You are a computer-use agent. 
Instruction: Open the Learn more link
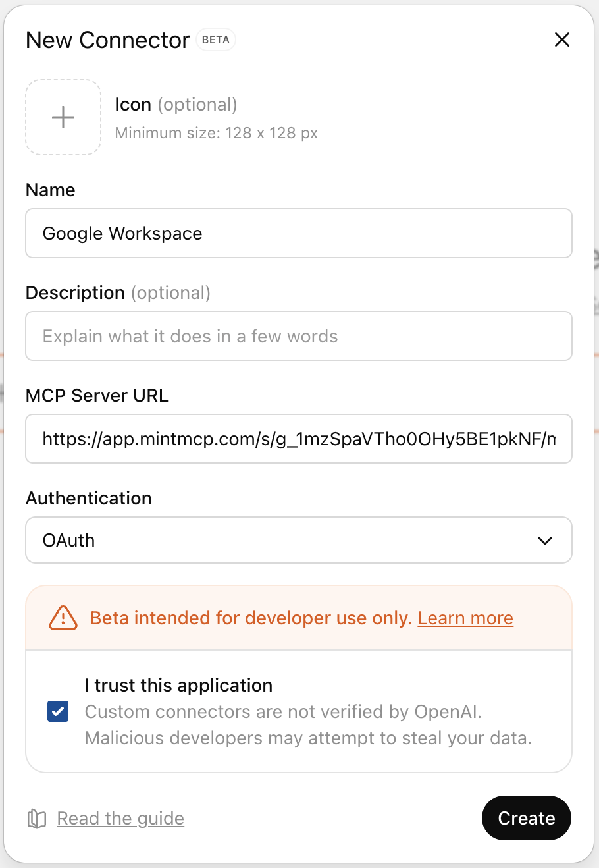[x=465, y=618]
